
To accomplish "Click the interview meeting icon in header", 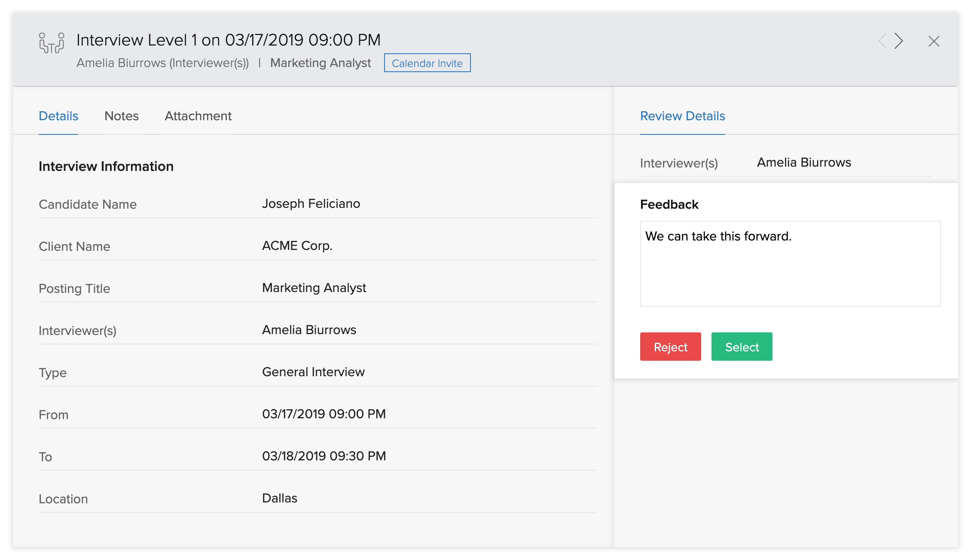I will (52, 43).
